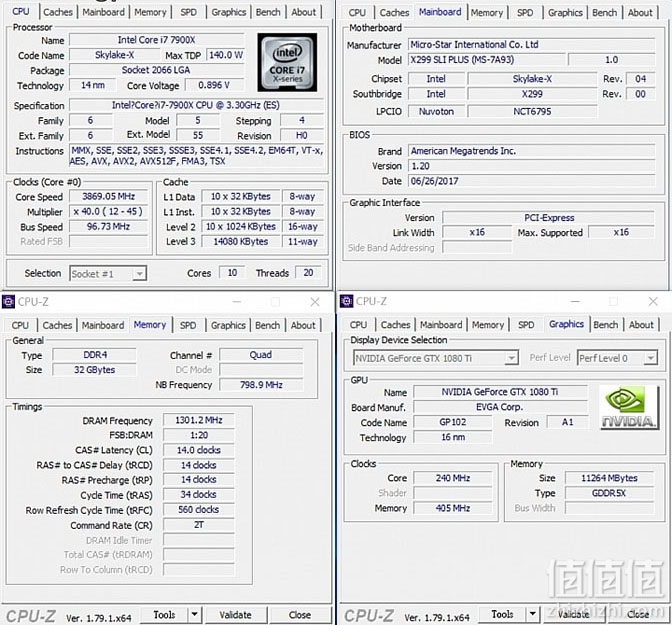Click tRAS value '34 clocks'
This screenshot has width=672, height=625.
[x=199, y=495]
